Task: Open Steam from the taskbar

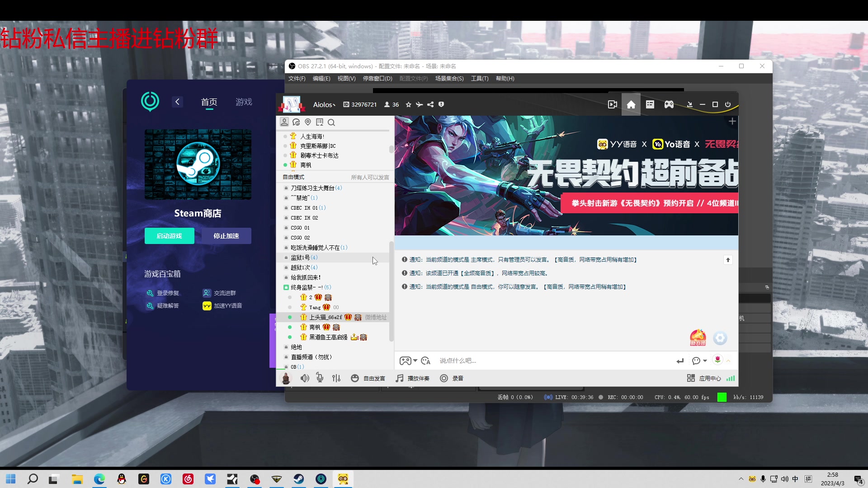Action: tap(299, 479)
